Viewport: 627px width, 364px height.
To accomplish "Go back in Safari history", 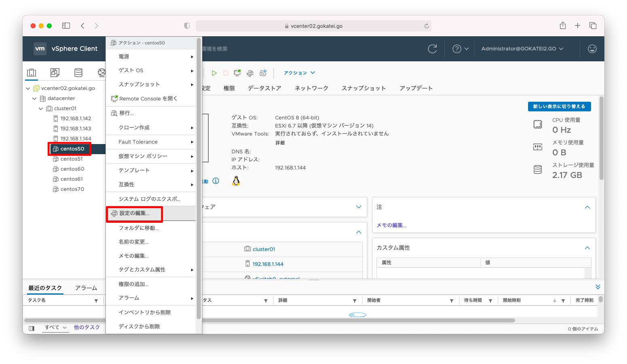I will point(82,26).
